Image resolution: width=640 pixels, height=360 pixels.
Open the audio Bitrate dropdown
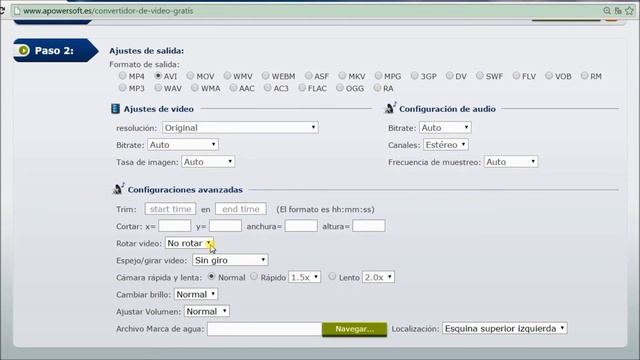click(445, 128)
